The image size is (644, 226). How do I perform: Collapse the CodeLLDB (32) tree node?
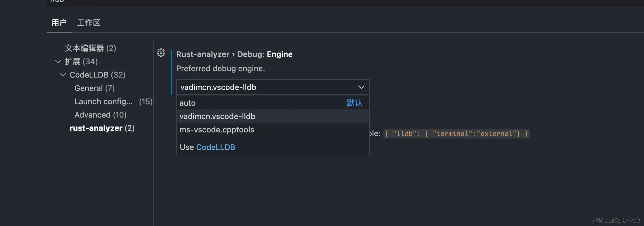(x=63, y=75)
